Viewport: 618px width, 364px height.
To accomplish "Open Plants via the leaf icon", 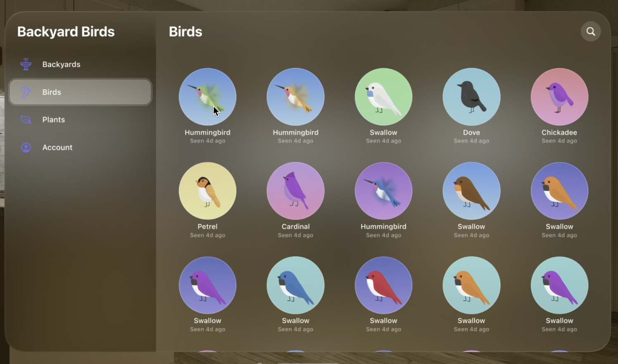I will tap(26, 120).
